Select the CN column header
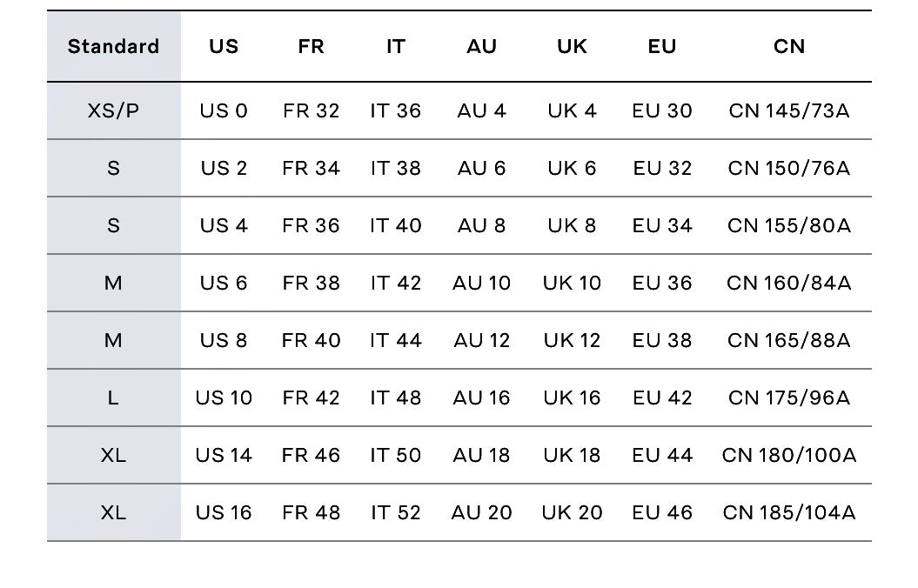The height and width of the screenshot is (588, 918). [x=789, y=47]
